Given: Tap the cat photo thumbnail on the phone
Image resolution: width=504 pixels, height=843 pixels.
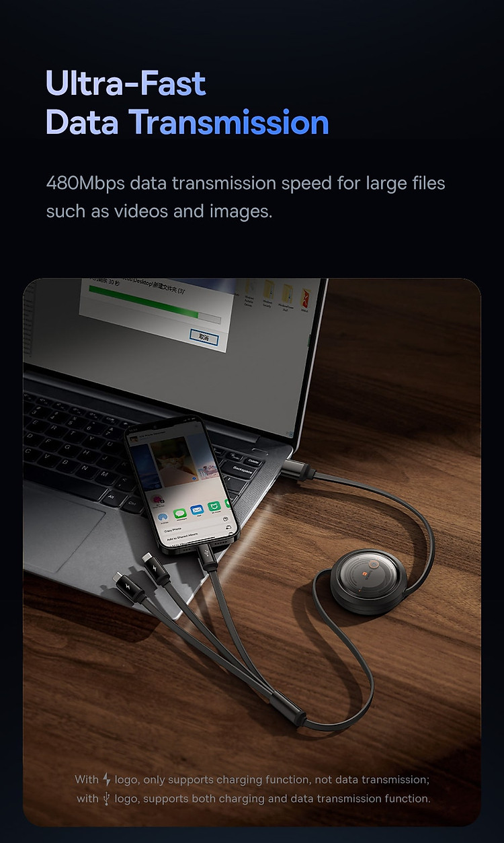Looking at the screenshot, I should tap(173, 460).
